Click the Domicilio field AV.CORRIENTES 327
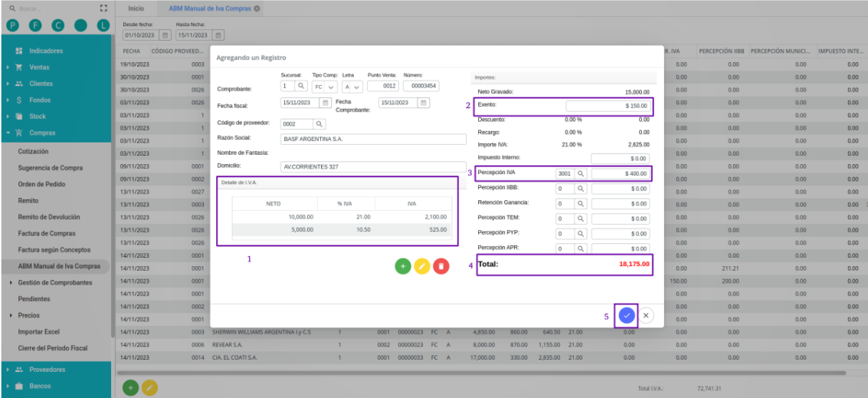Image resolution: width=868 pixels, height=398 pixels. [374, 167]
